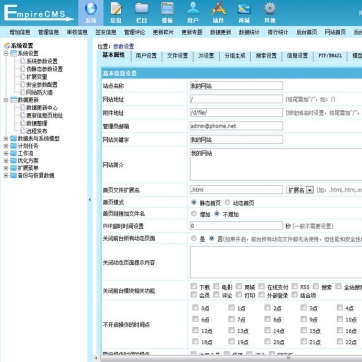
Task: Select 不增加 for 首页链接加文件名
Action: (x=217, y=214)
